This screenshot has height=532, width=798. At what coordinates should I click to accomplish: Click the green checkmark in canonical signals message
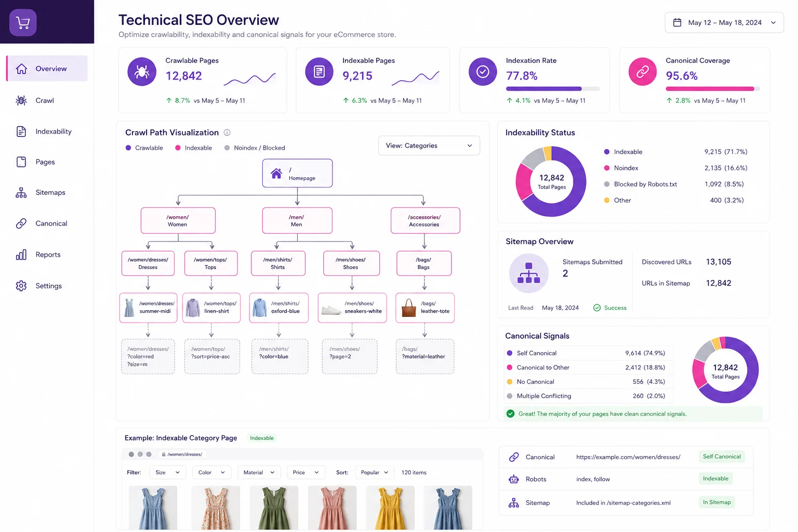[510, 414]
